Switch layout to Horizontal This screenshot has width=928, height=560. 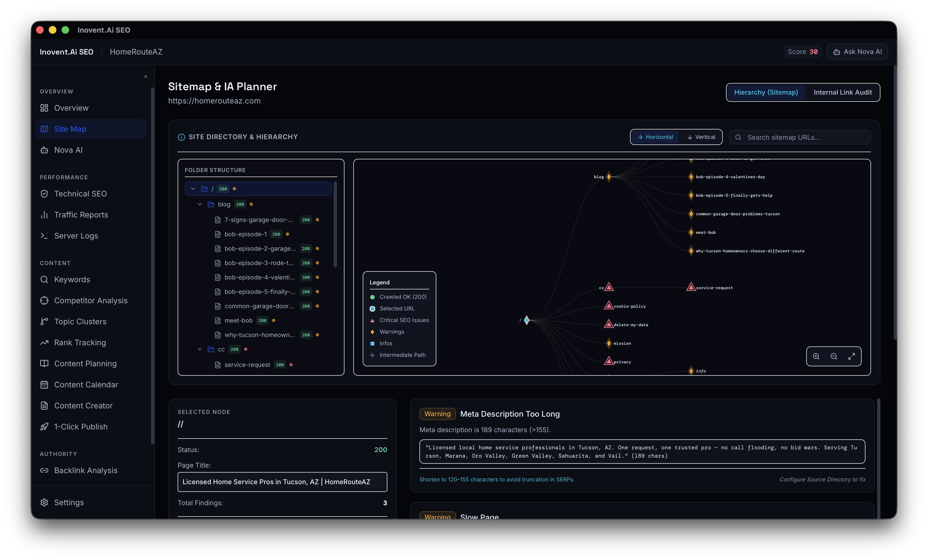click(655, 137)
